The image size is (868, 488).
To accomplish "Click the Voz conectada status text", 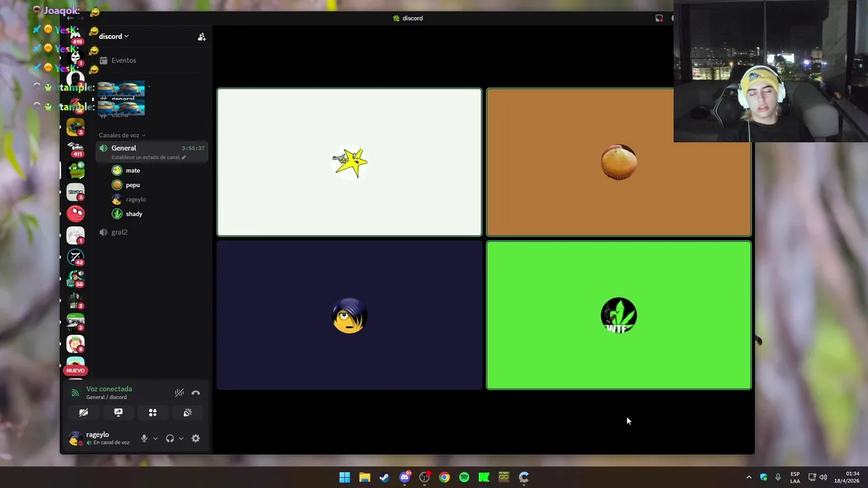I will [109, 389].
